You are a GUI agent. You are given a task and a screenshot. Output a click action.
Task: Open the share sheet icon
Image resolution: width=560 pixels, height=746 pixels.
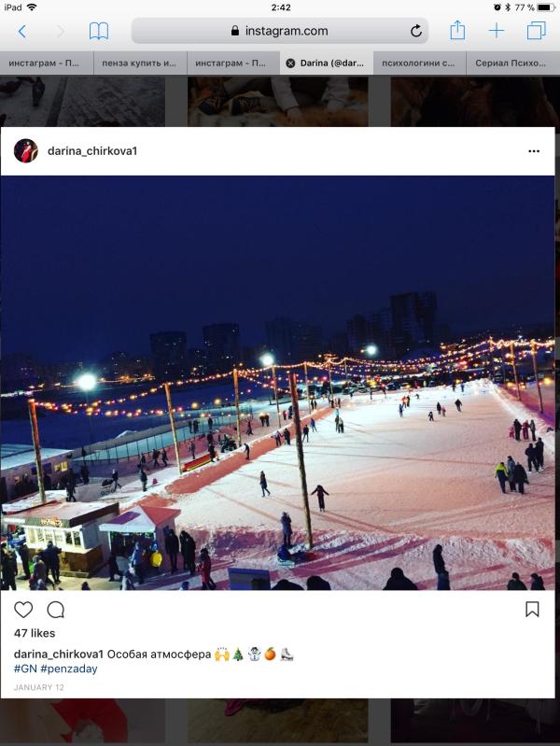click(x=457, y=31)
